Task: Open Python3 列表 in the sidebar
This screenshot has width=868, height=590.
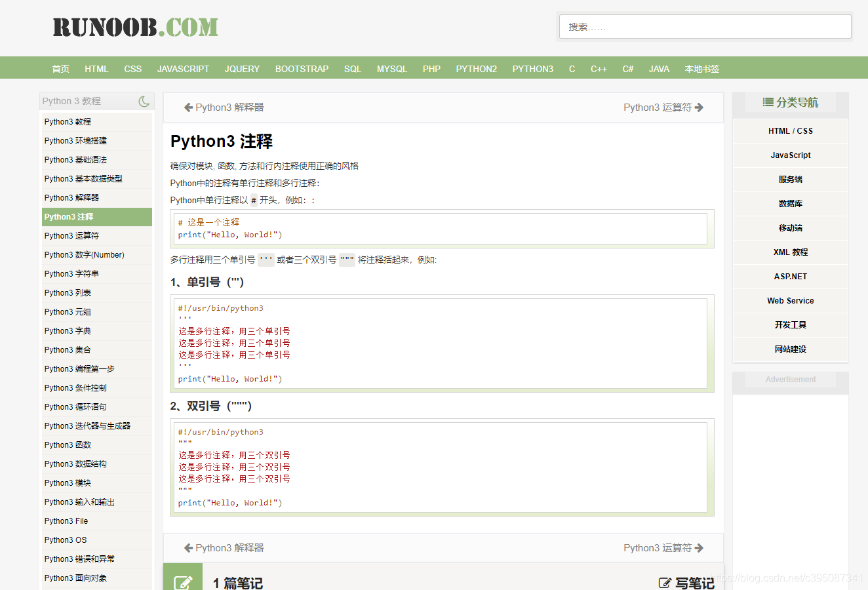Action: click(97, 293)
